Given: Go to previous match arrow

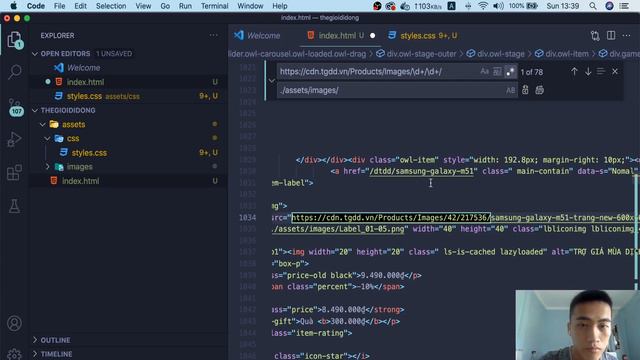Looking at the screenshot, I should coord(574,71).
